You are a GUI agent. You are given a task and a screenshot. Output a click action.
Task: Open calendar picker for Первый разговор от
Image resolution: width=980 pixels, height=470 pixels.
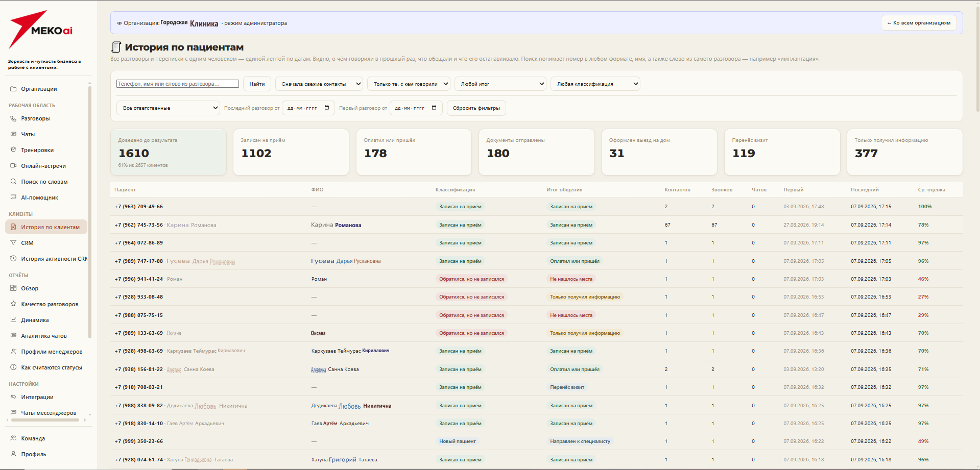click(x=434, y=108)
